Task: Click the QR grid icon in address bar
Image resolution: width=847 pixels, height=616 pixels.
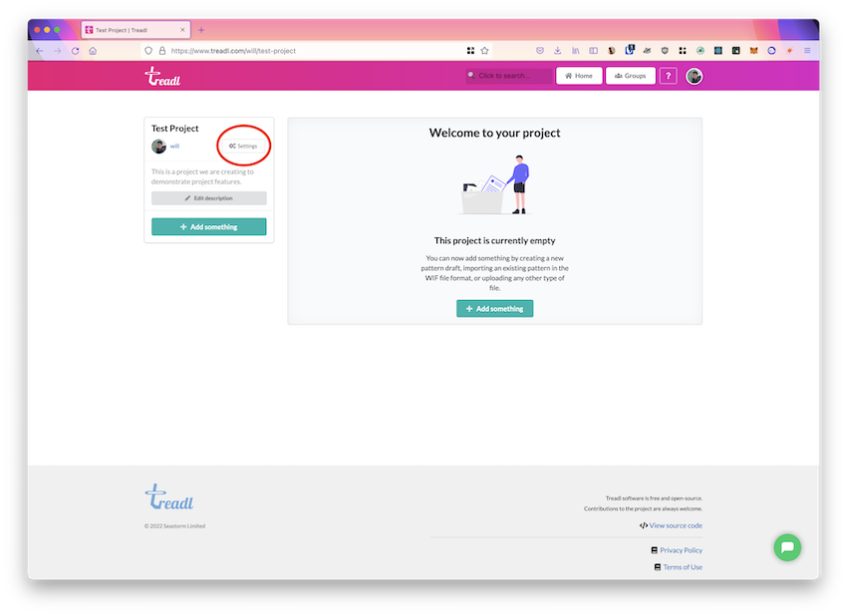Action: tap(470, 51)
